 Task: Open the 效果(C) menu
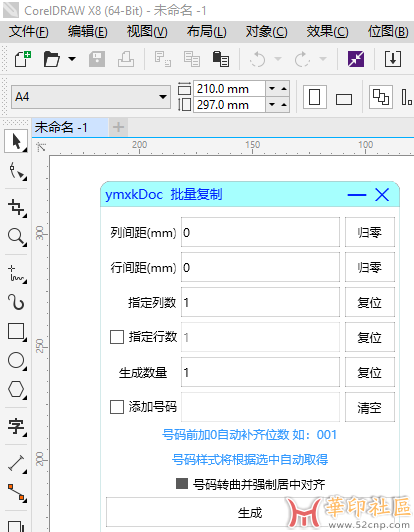click(x=327, y=32)
